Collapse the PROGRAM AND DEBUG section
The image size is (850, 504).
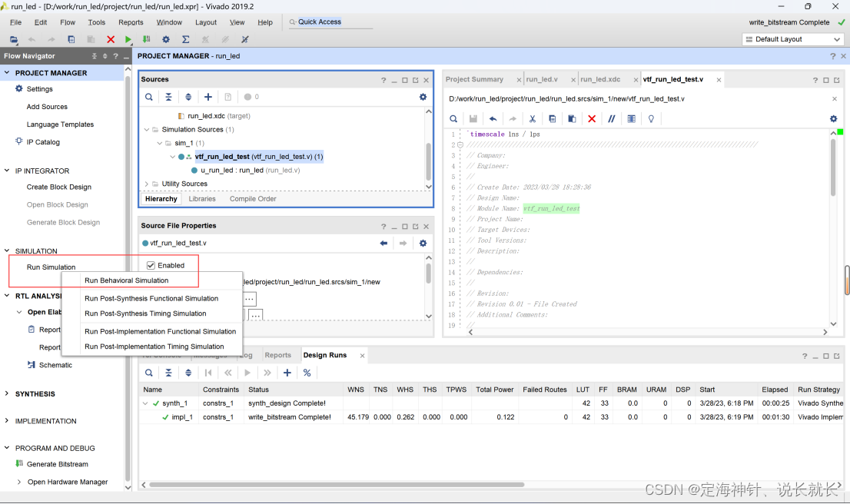[6, 448]
